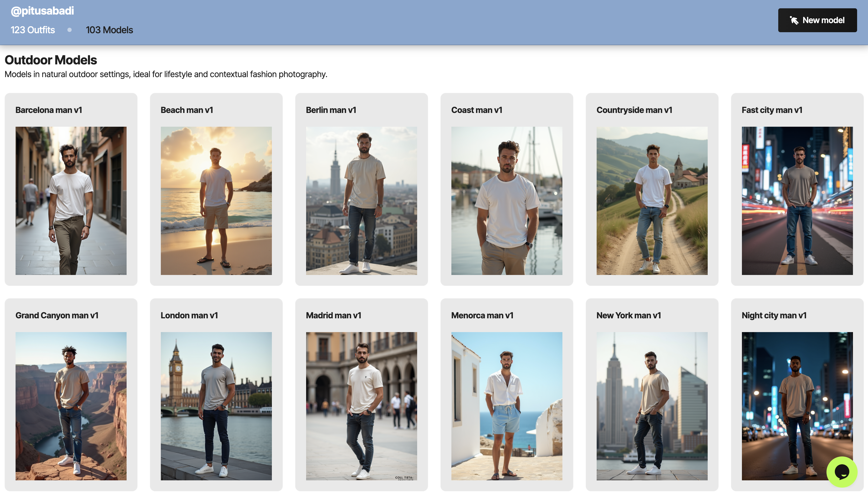Select the Beach man v1 photo
This screenshot has height=498, width=868.
(216, 201)
